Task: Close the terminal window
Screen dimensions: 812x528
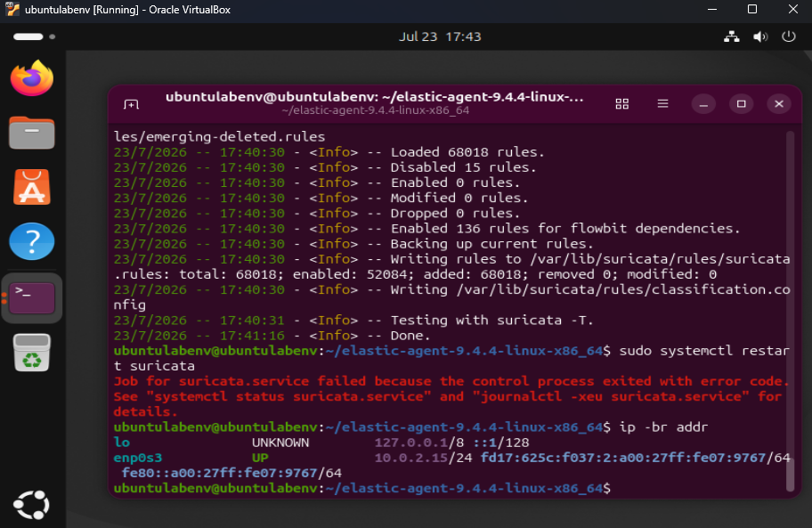Action: tap(779, 104)
